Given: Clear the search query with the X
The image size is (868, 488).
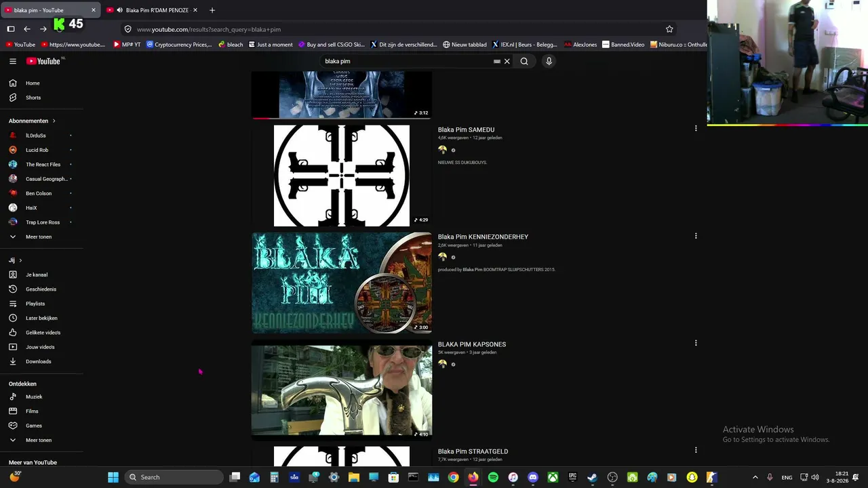Looking at the screenshot, I should 507,61.
